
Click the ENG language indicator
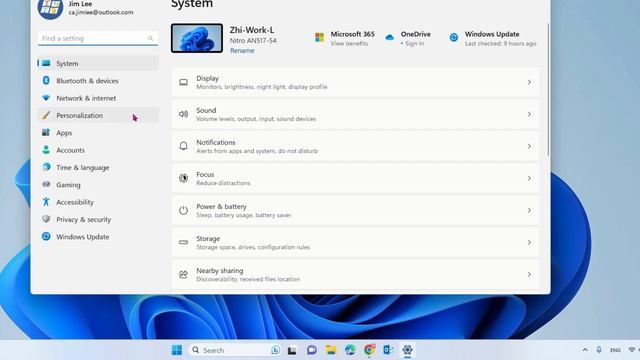[615, 350]
